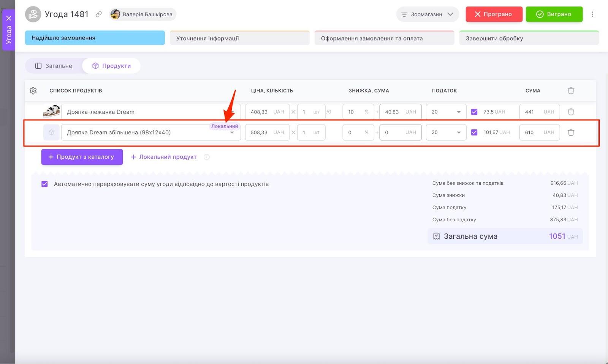Click the СПИСОК ПРОДУКТІВ column header
Image resolution: width=608 pixels, height=364 pixels.
(76, 91)
